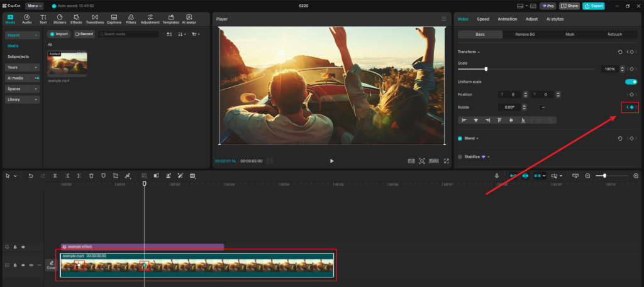This screenshot has width=644, height=287.
Task: Open the Filters panel
Action: [131, 19]
